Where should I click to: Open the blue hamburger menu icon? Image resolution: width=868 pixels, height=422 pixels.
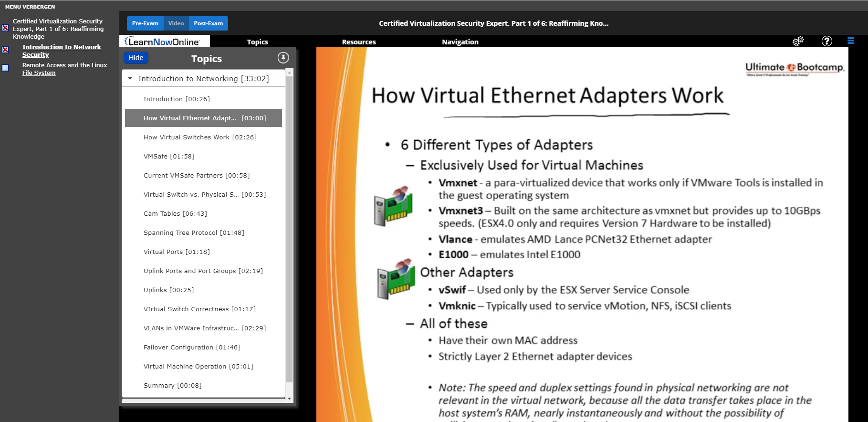[x=850, y=41]
